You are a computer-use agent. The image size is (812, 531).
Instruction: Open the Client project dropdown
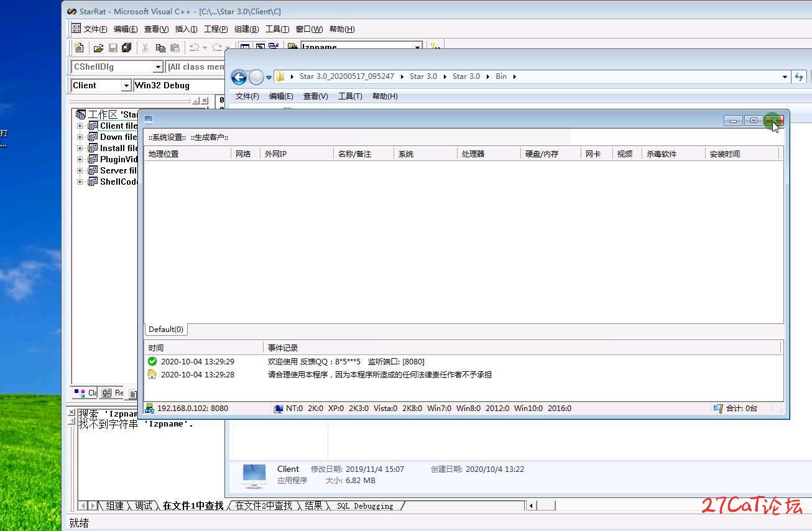pyautogui.click(x=127, y=85)
